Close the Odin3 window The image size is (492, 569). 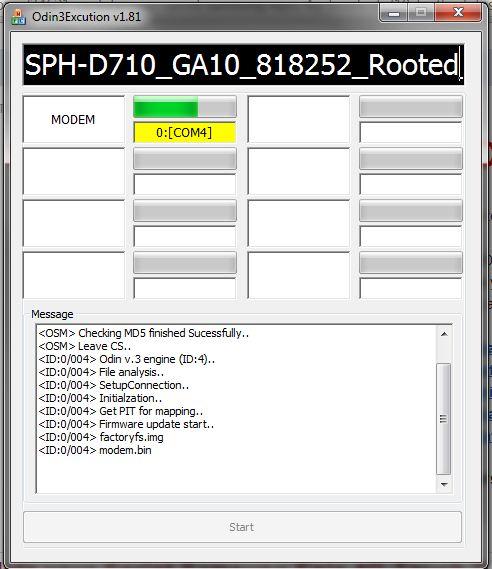[x=459, y=13]
